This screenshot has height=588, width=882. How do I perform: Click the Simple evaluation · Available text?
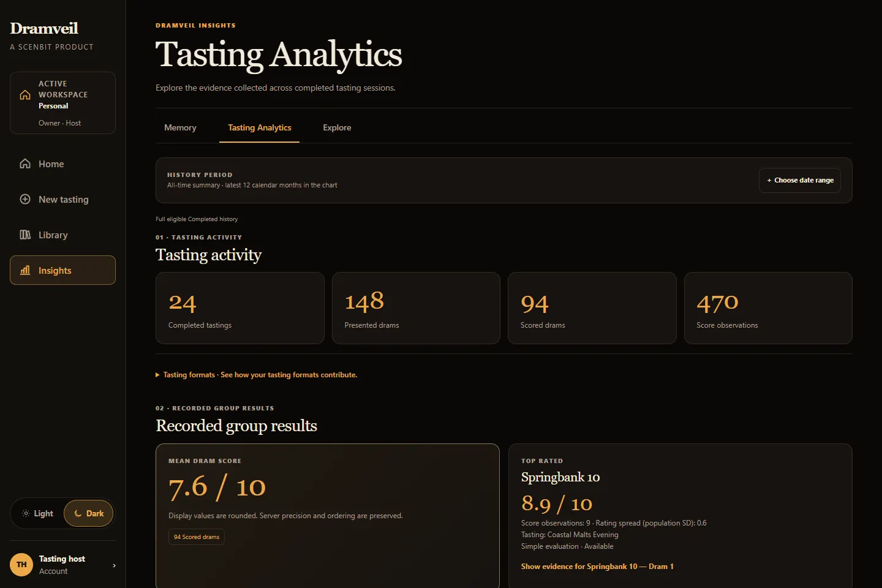coord(567,546)
